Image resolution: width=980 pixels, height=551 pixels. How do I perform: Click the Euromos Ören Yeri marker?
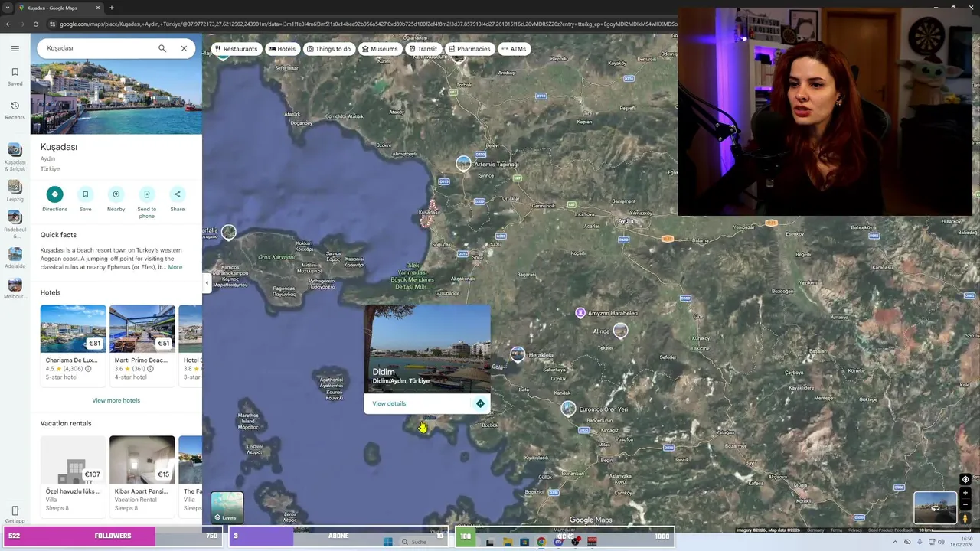[x=568, y=409]
